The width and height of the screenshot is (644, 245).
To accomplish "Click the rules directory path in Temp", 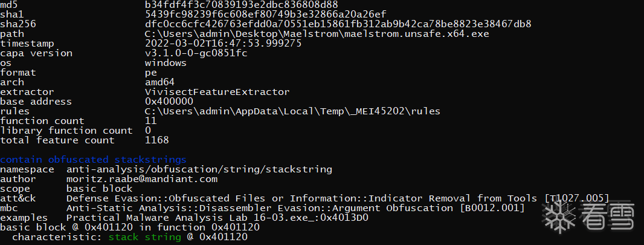I will pyautogui.click(x=292, y=111).
